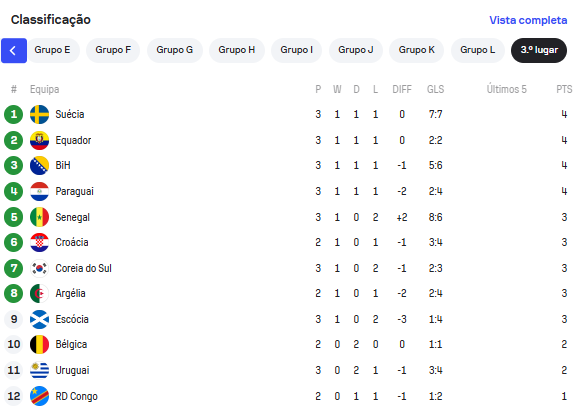The width and height of the screenshot is (580, 414).
Task: Click the Scotland flag icon
Action: [x=39, y=319]
